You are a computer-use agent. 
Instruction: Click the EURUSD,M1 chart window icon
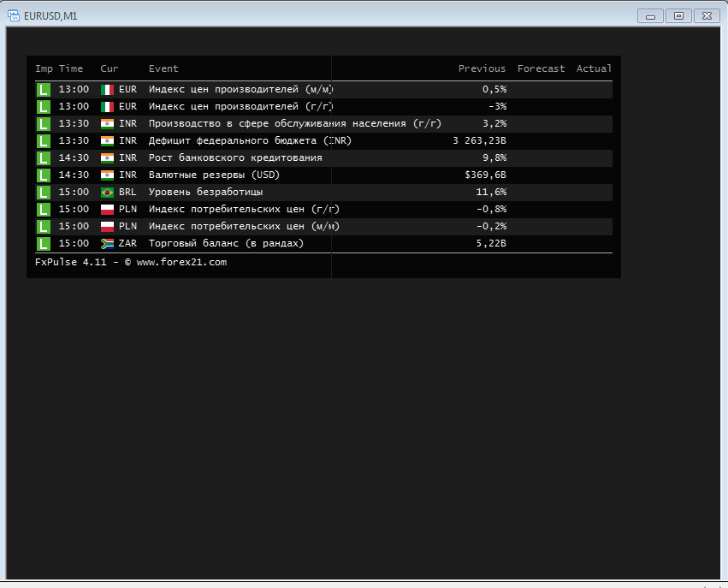pos(14,15)
